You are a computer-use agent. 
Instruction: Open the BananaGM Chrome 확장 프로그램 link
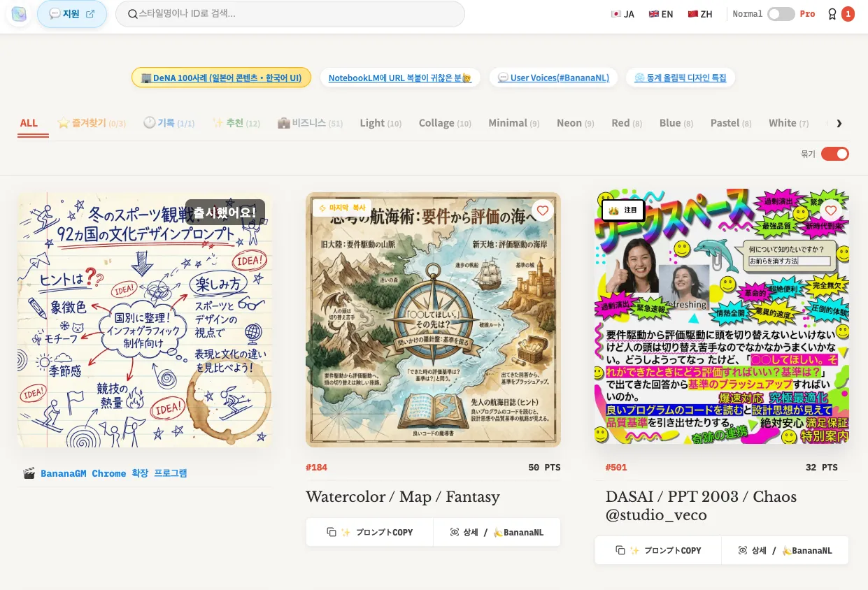113,473
